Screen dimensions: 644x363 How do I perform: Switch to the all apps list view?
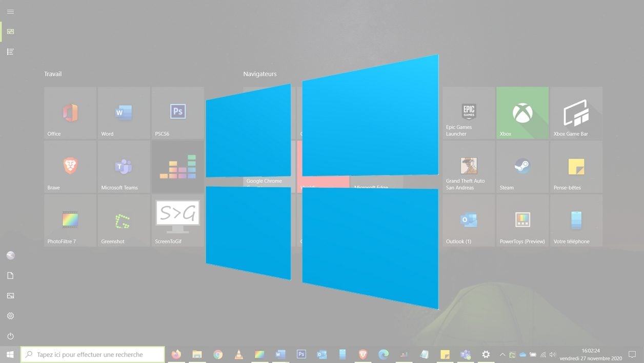pos(10,52)
